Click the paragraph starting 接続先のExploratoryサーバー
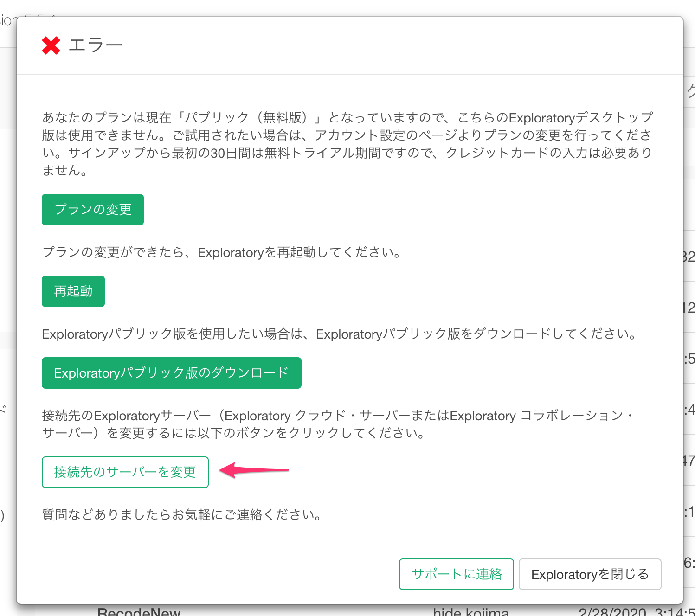The height and width of the screenshot is (616, 695). [338, 424]
